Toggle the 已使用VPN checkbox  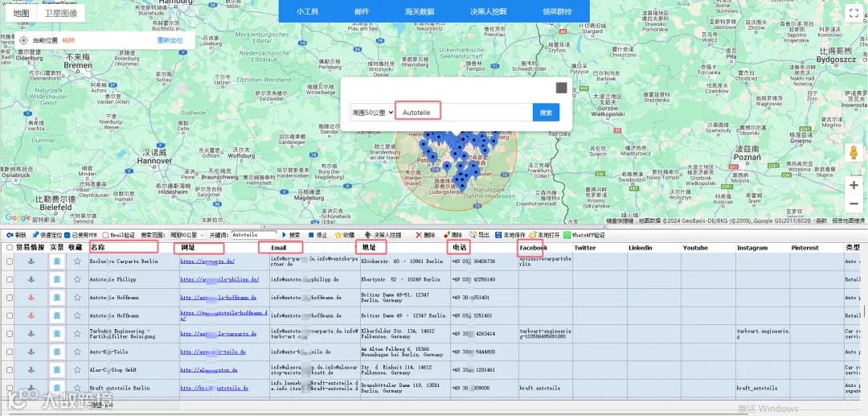[x=67, y=235]
